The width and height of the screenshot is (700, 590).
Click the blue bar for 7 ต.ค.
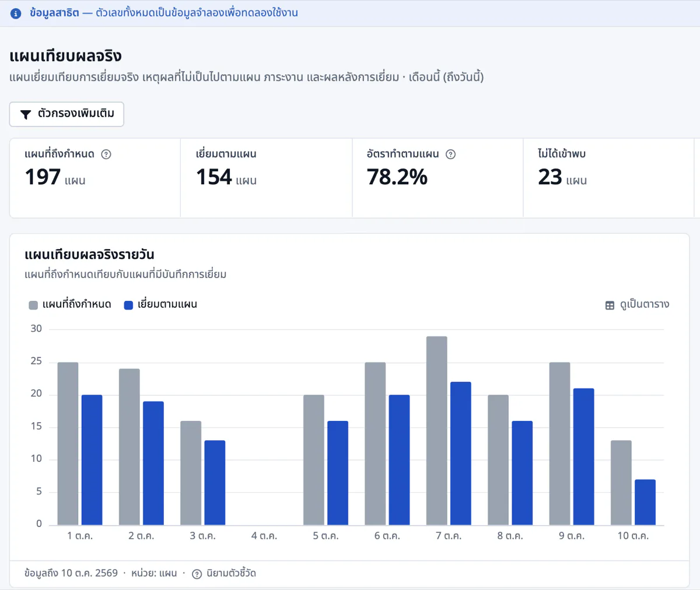point(461,454)
